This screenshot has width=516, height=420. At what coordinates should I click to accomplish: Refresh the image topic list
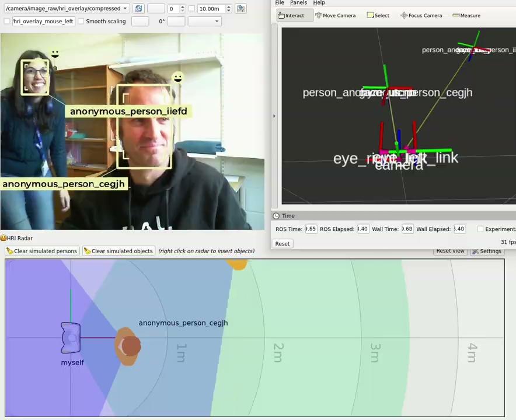[x=138, y=9]
